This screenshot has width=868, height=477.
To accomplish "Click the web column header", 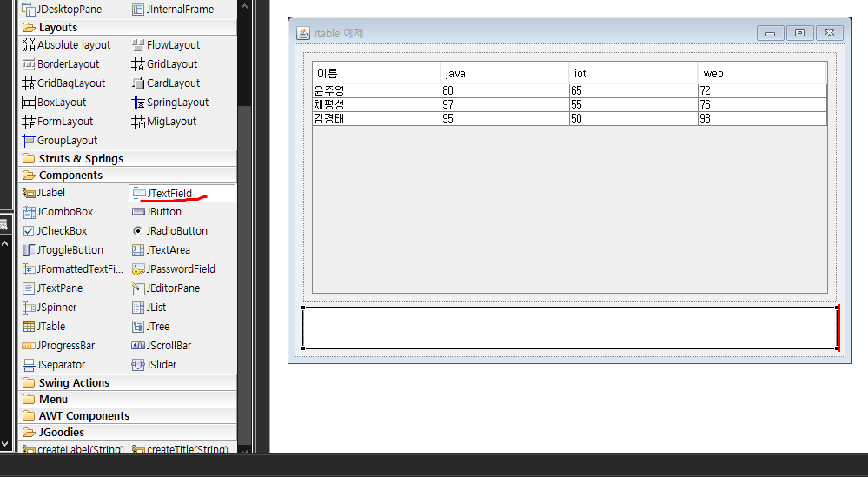I will (x=762, y=73).
